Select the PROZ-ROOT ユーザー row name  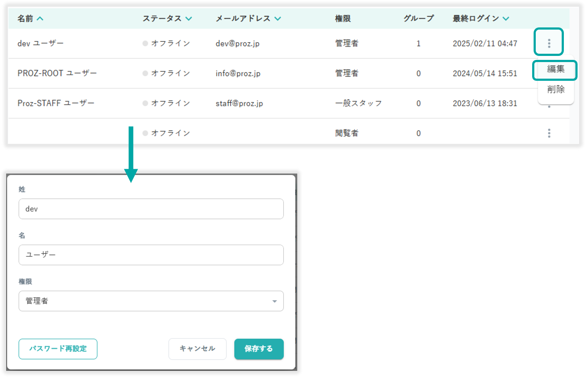point(57,73)
